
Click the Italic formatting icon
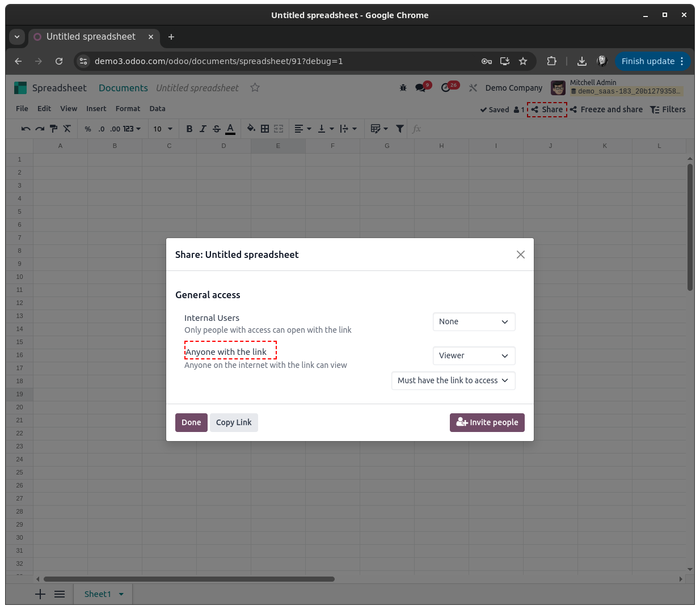point(203,129)
